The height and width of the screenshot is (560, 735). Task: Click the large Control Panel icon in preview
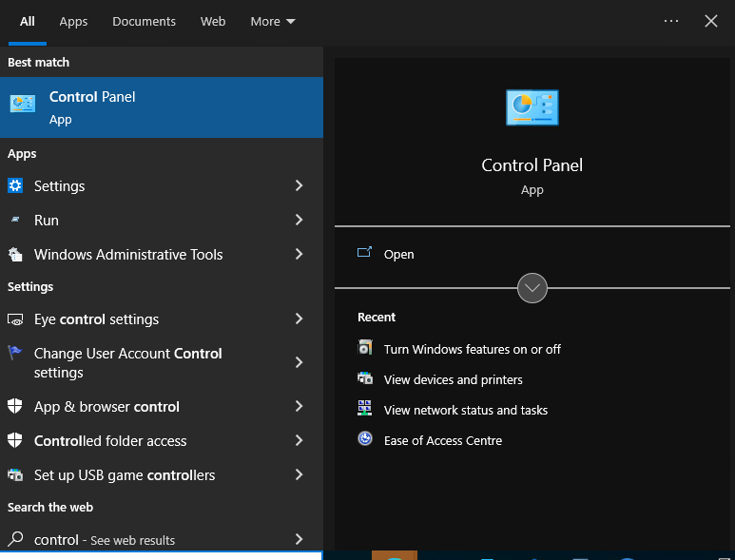[x=532, y=107]
